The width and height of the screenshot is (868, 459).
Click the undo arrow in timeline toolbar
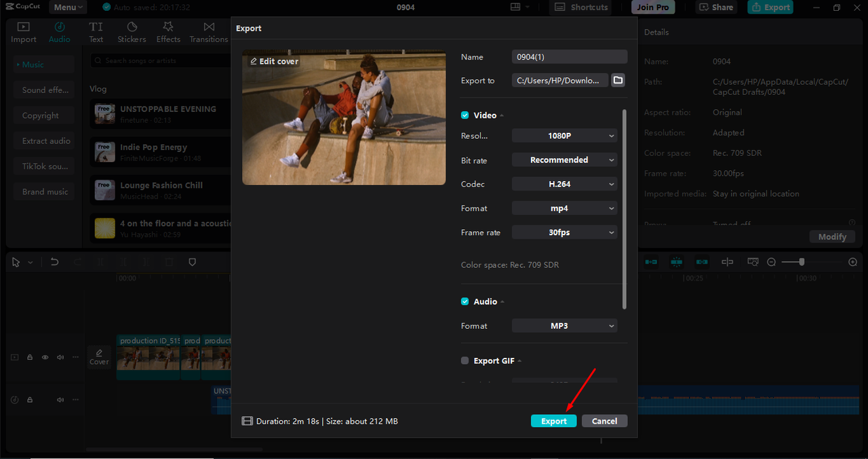54,262
